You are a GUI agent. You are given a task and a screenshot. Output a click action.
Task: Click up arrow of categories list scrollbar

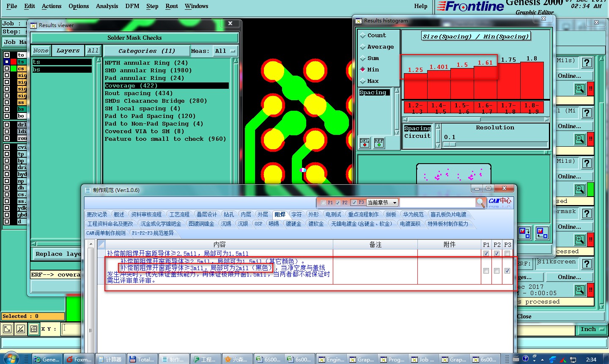236,61
